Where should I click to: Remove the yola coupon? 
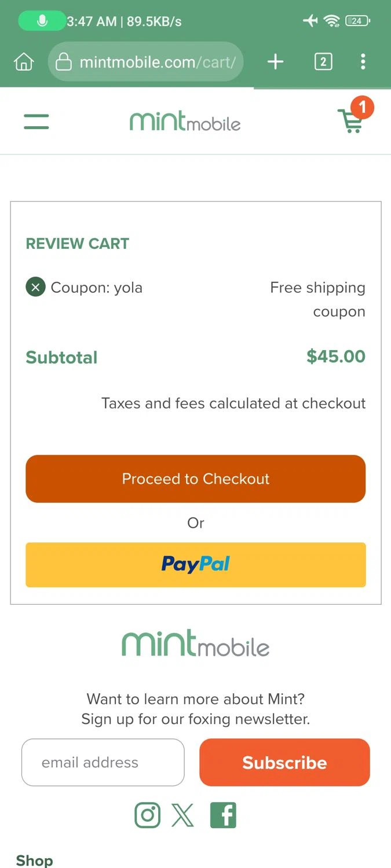(35, 287)
